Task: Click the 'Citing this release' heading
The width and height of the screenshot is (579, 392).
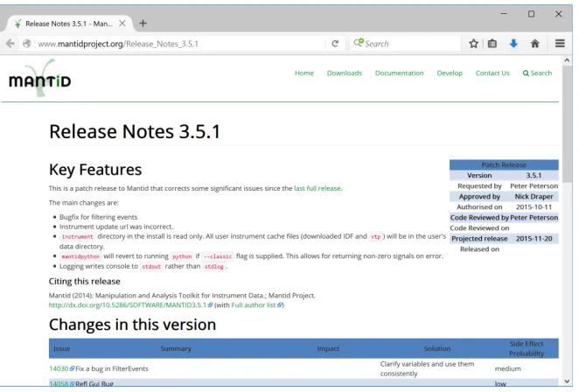Action: tap(85, 282)
